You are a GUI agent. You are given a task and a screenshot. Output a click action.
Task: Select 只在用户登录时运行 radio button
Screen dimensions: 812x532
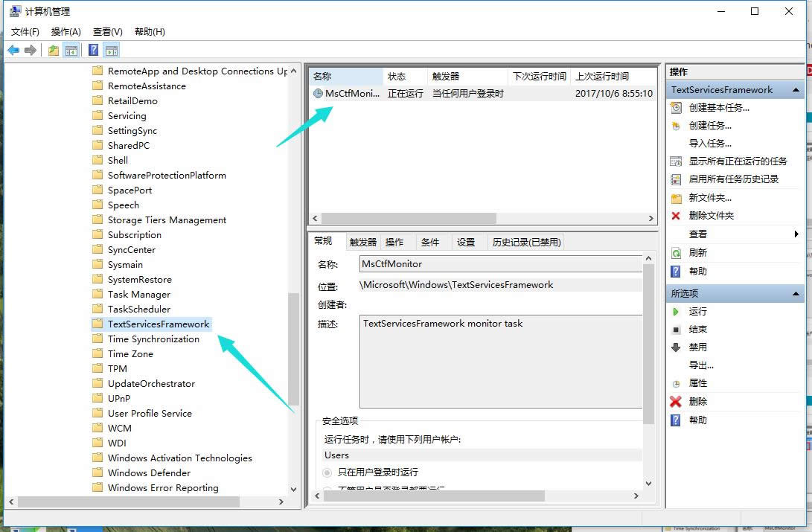326,472
